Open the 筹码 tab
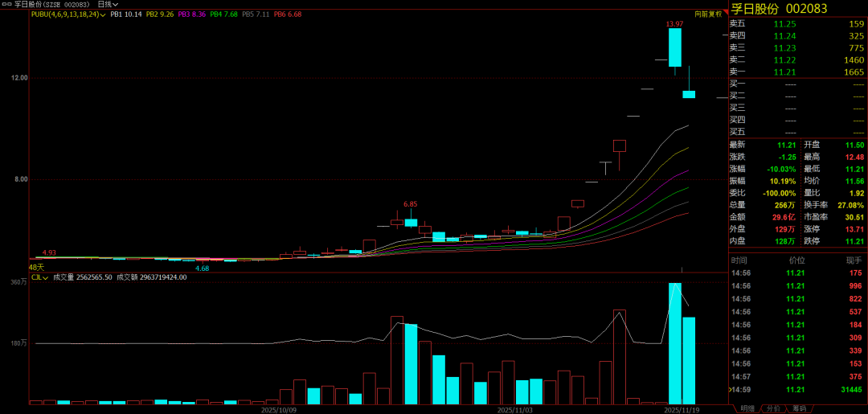The width and height of the screenshot is (868, 414). [799, 408]
